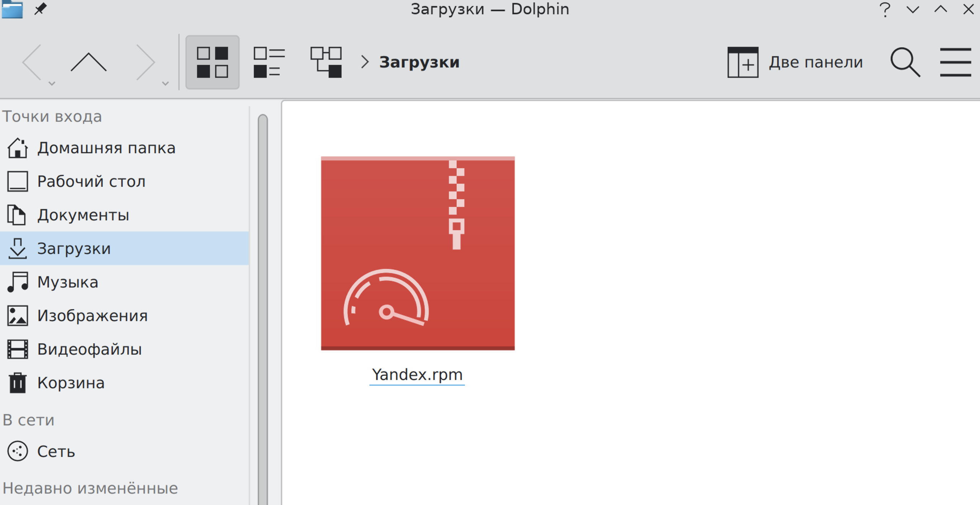Click the home icon beside Домашняя папка
Image resolution: width=980 pixels, height=505 pixels.
18,148
